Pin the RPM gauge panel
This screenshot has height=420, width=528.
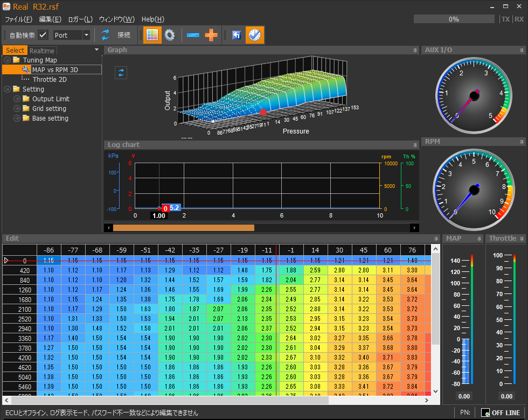[522, 142]
